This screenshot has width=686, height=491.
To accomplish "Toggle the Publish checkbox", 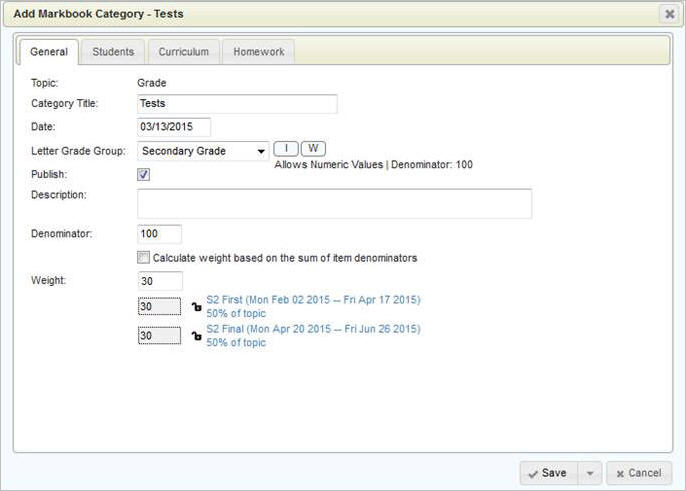I will 144,174.
